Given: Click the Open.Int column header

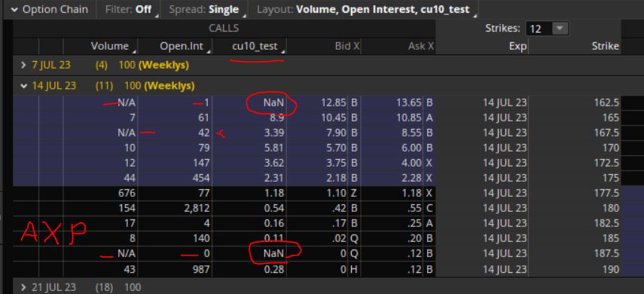Looking at the screenshot, I should point(182,46).
